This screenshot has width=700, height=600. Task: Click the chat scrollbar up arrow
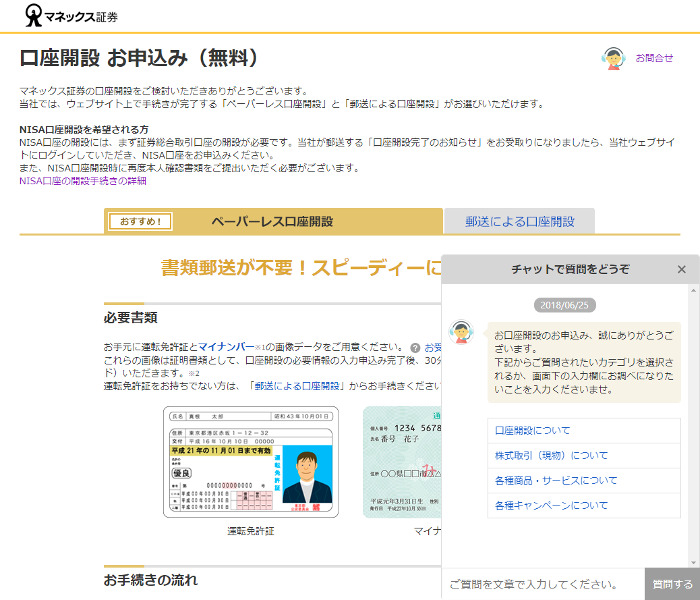[x=693, y=290]
